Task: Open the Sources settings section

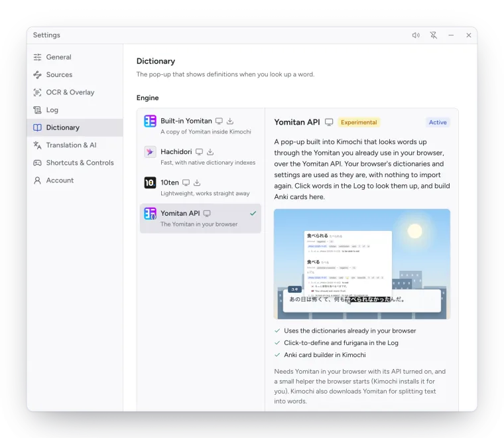Action: point(75,74)
